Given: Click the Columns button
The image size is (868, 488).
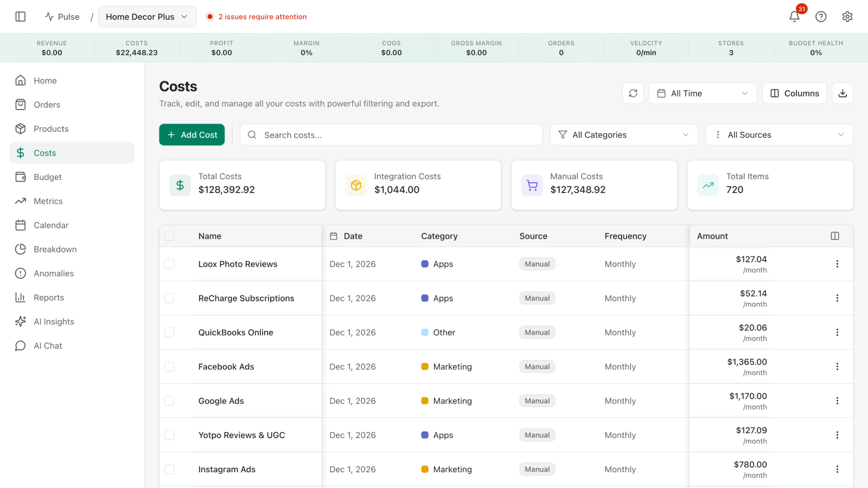Looking at the screenshot, I should click(794, 93).
